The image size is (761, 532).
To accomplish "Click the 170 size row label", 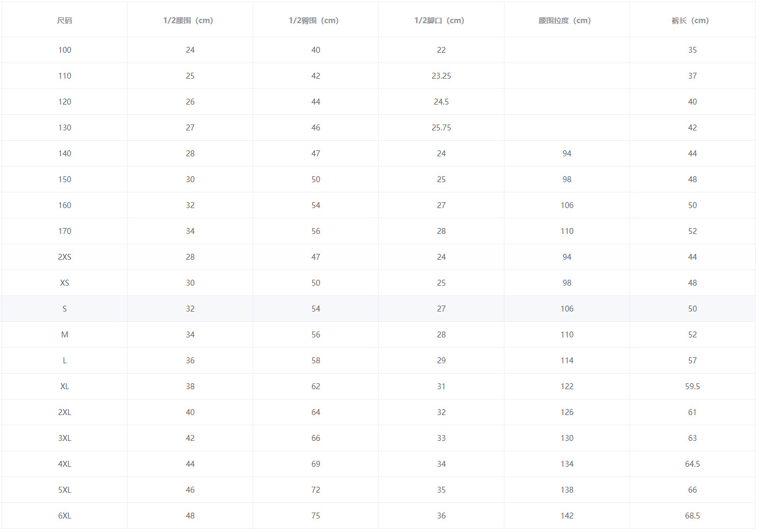I will click(x=65, y=231).
